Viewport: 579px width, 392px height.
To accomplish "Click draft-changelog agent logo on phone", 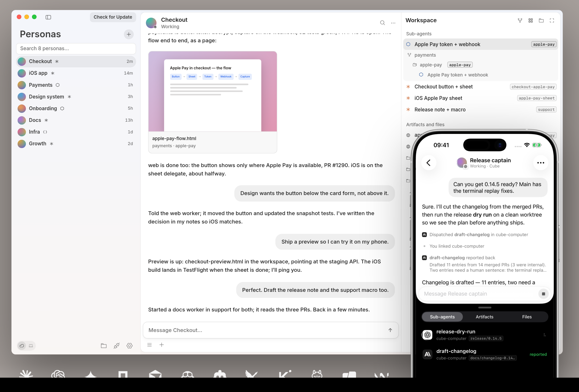I will [x=428, y=354].
